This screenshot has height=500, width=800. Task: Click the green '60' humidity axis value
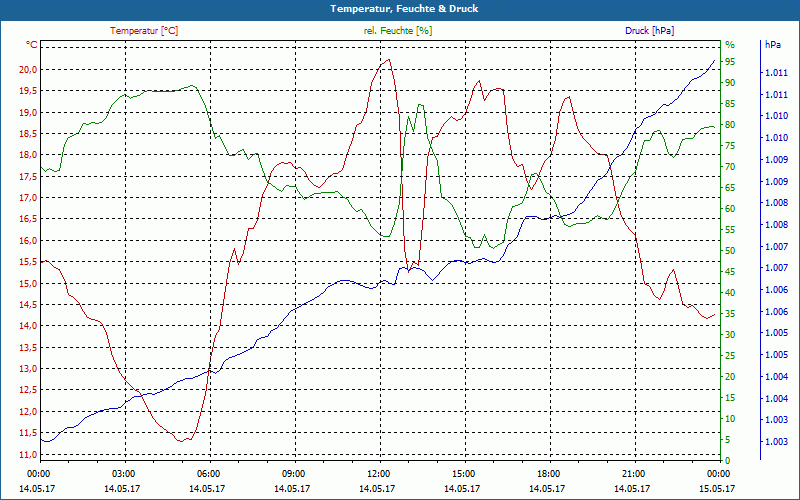pyautogui.click(x=730, y=209)
